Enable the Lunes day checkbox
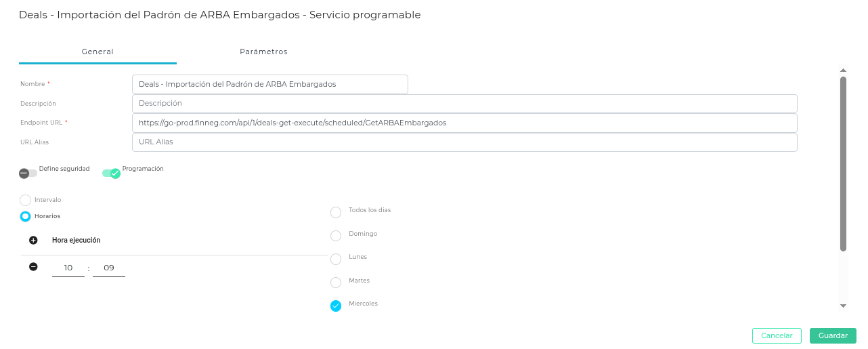 [x=336, y=259]
